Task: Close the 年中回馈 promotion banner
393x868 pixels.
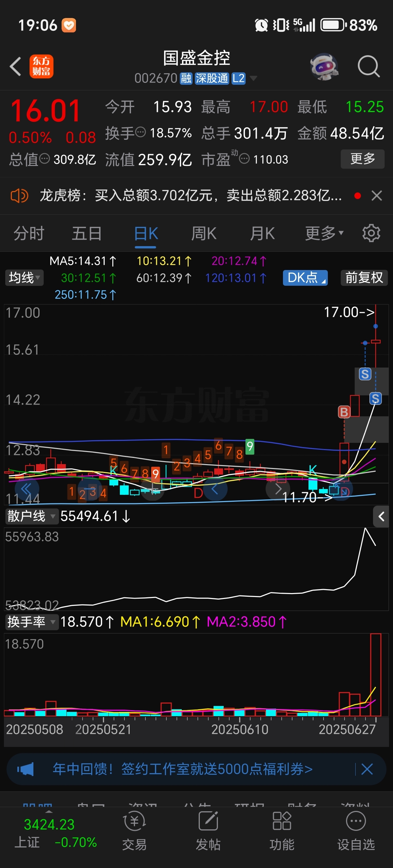Action: pos(367,769)
